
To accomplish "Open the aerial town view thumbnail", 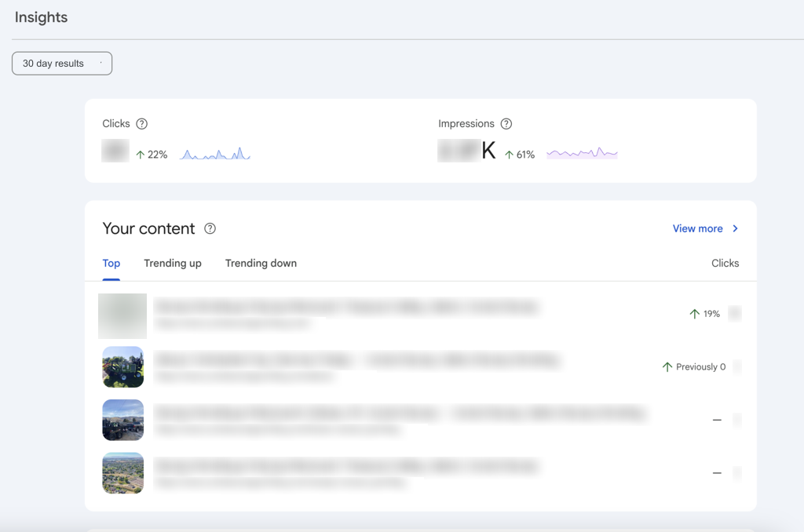I will (123, 473).
